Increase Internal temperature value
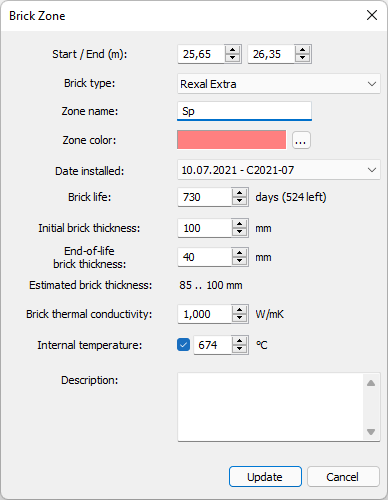The height and width of the screenshot is (500, 388). click(239, 341)
